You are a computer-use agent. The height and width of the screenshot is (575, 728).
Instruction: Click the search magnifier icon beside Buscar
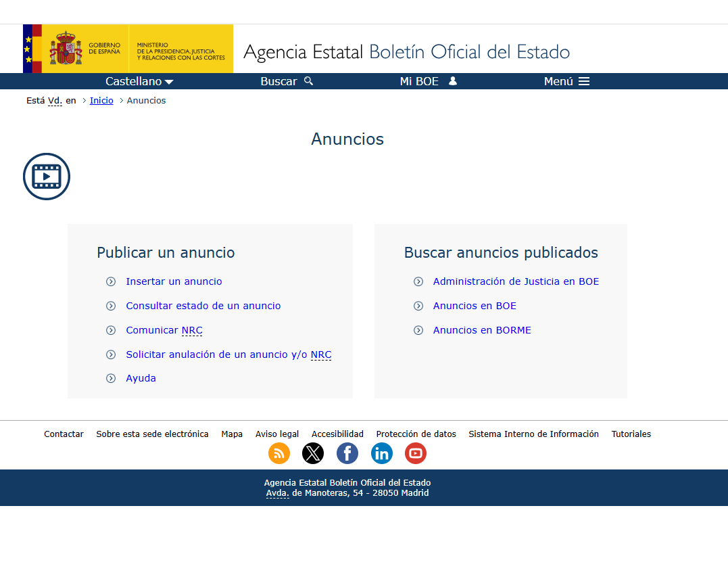coord(309,81)
